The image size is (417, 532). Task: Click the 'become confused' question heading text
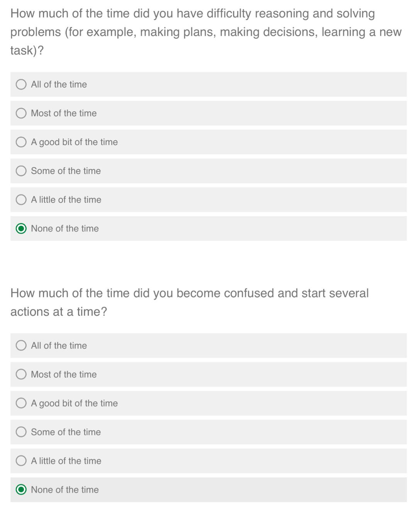tap(190, 302)
